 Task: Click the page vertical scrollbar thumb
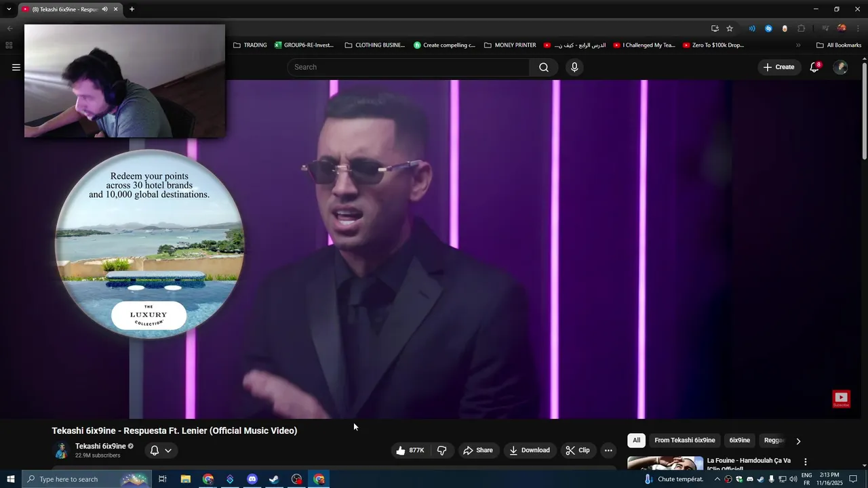coord(865,110)
